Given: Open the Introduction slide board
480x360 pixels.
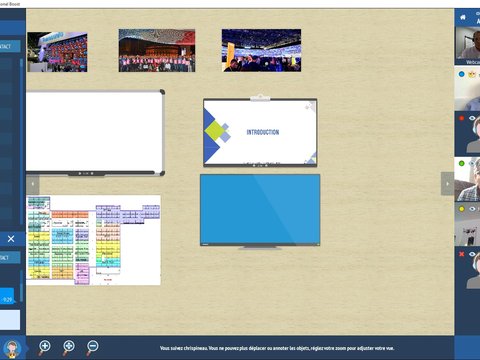Looking at the screenshot, I should (x=260, y=132).
